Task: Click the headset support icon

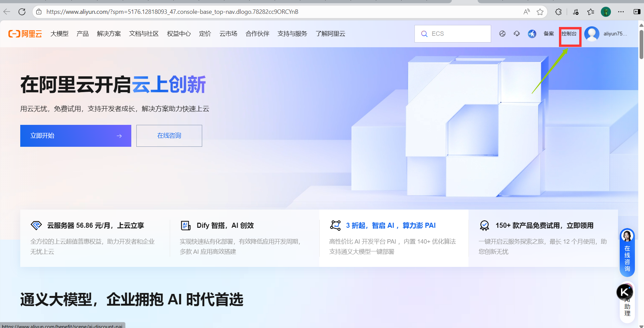Action: [x=517, y=33]
